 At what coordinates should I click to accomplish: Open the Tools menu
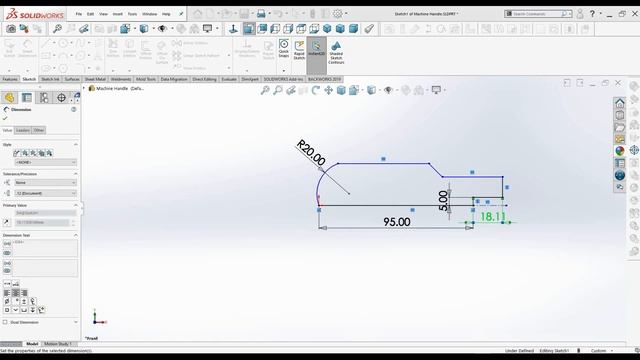coord(132,14)
